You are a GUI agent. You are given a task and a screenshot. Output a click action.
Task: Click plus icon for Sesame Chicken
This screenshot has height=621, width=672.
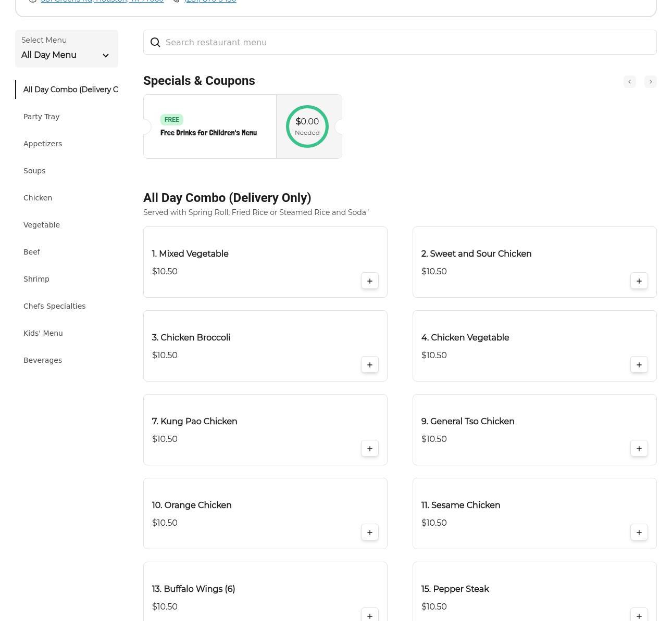coord(639,533)
